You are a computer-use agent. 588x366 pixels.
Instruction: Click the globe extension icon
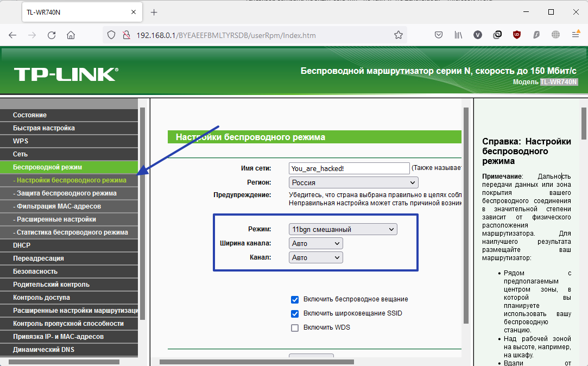click(556, 35)
